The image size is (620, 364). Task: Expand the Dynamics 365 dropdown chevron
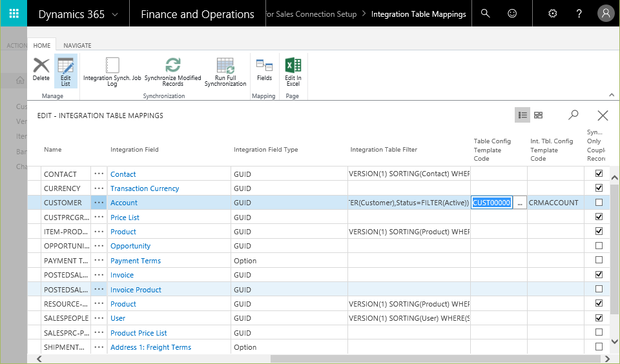coord(115,15)
